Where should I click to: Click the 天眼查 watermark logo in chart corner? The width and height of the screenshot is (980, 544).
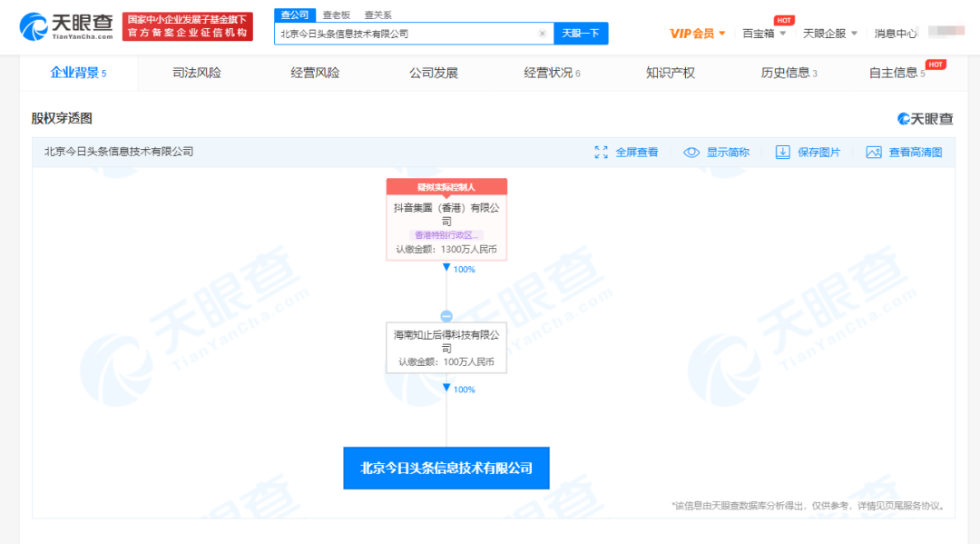924,119
